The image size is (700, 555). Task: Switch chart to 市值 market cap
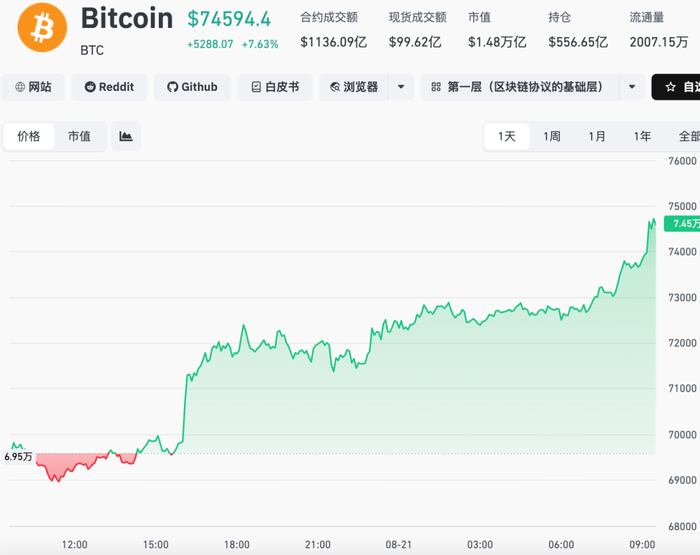79,136
